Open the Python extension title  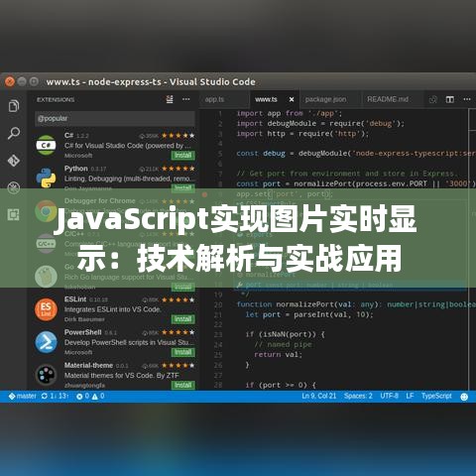tap(76, 169)
